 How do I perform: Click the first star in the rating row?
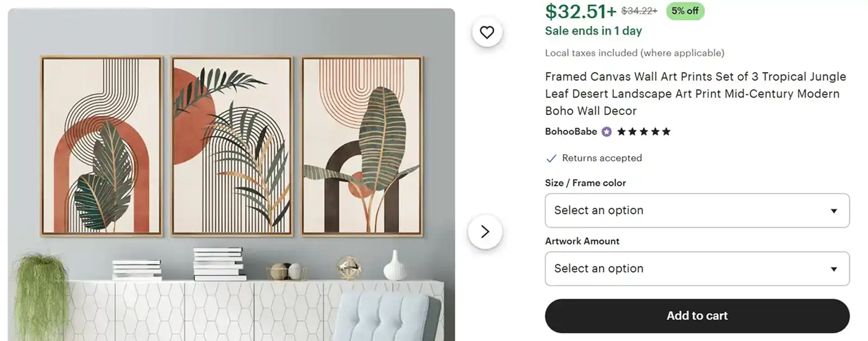pyautogui.click(x=623, y=131)
